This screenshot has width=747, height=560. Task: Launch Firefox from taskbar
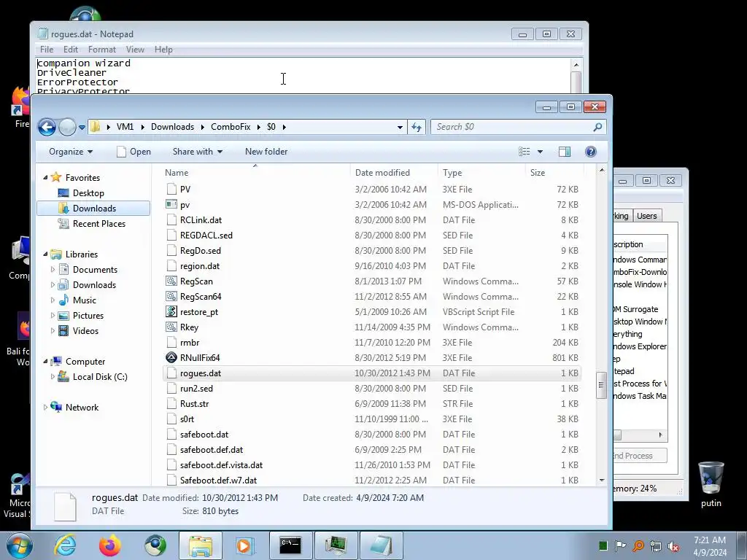(x=110, y=545)
